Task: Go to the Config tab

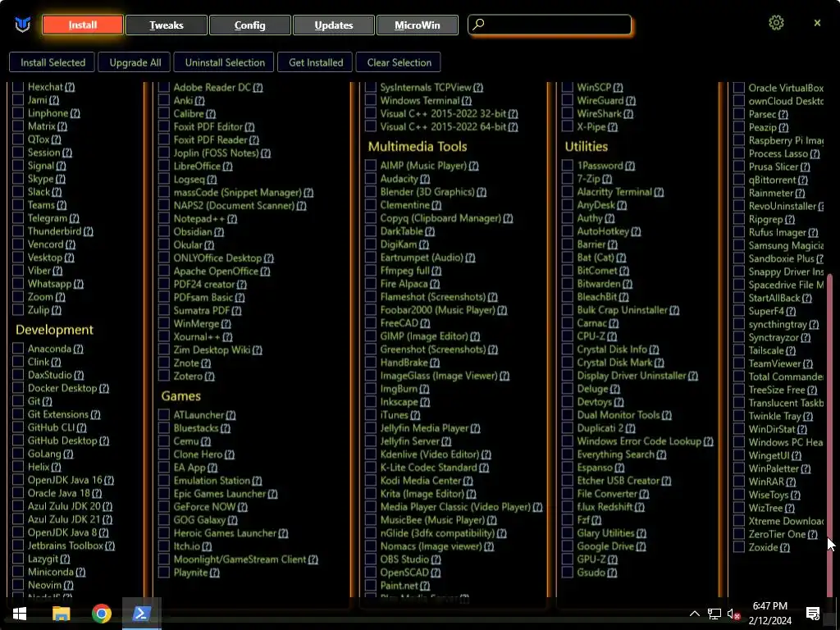Action: (249, 25)
